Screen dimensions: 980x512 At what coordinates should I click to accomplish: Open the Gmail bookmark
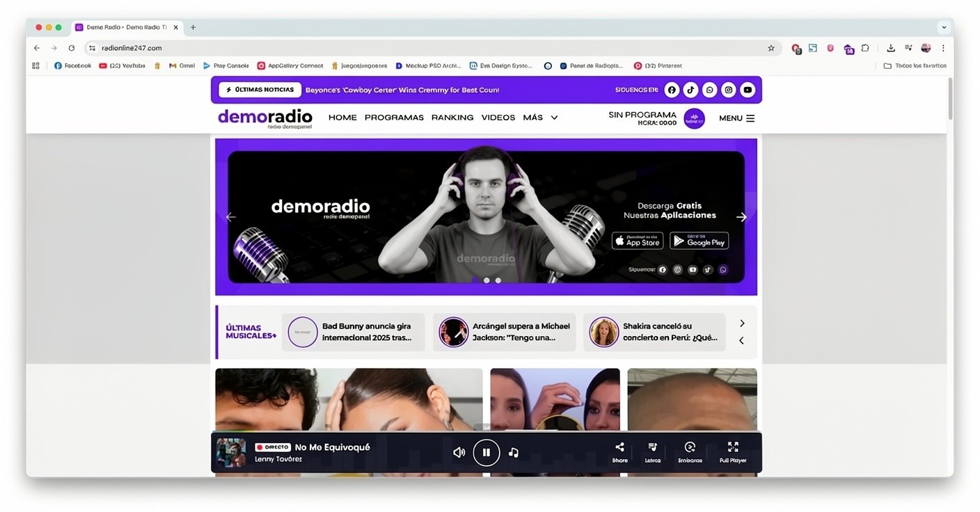(182, 65)
